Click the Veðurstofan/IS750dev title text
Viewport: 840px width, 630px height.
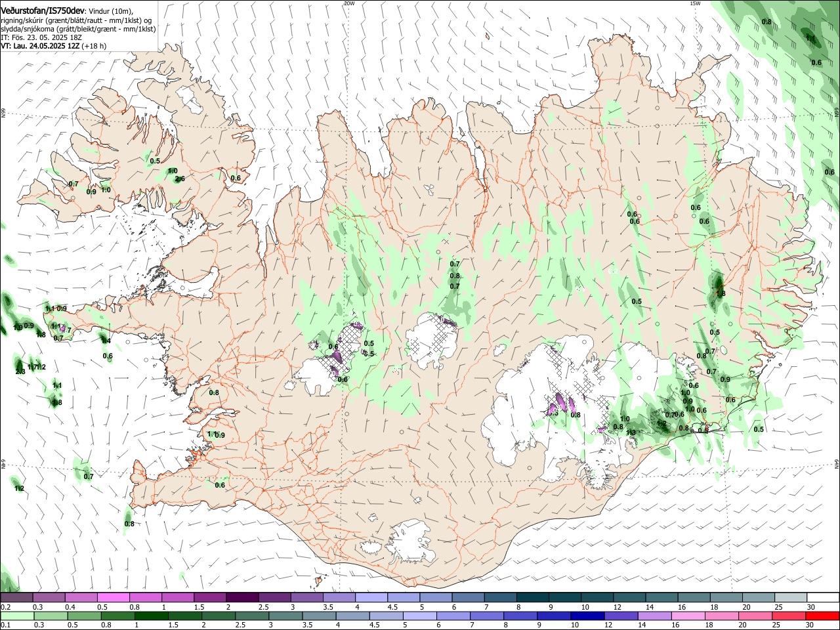point(43,10)
